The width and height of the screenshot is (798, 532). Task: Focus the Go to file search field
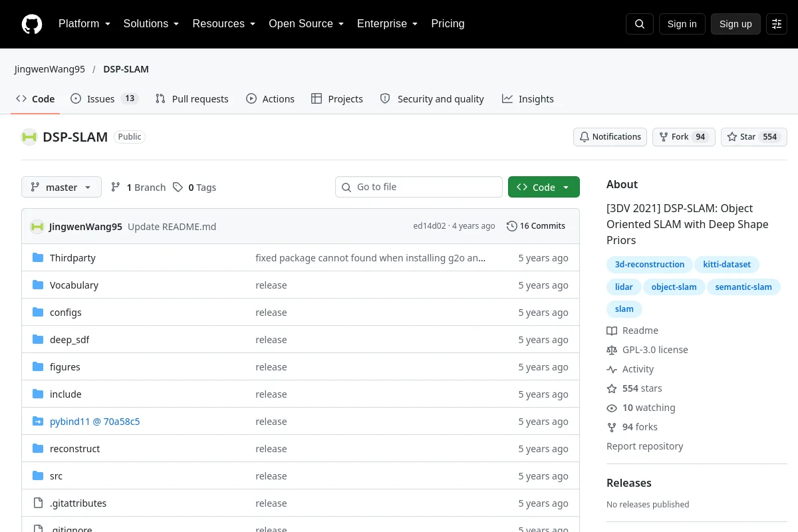[419, 187]
